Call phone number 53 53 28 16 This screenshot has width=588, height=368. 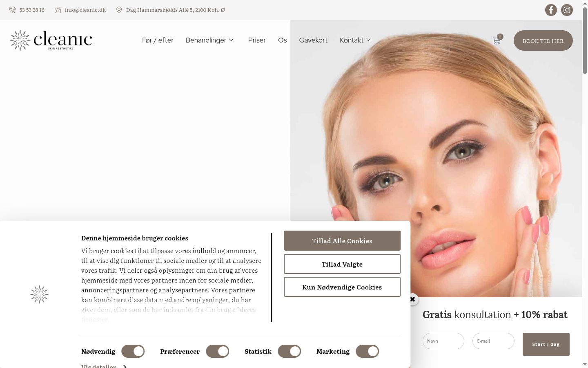coord(32,10)
